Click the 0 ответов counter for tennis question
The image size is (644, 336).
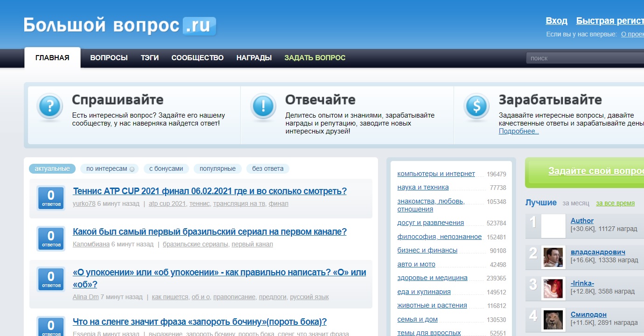coord(51,198)
